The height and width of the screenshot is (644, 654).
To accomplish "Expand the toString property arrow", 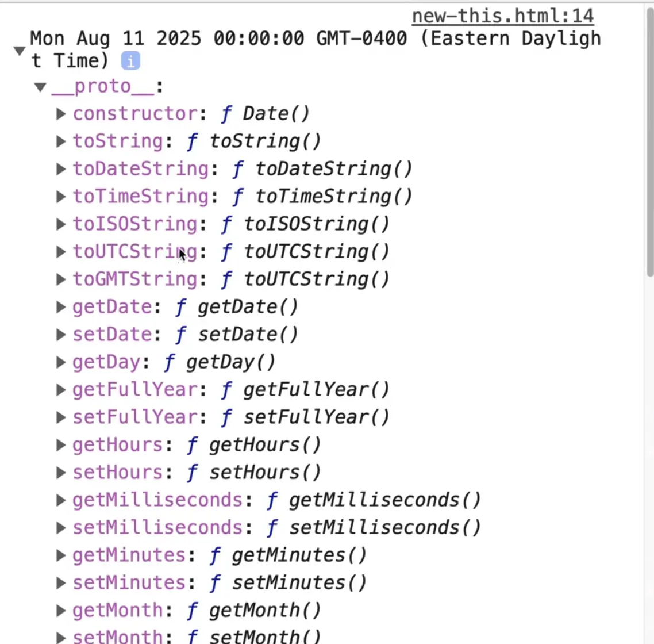I will tap(61, 141).
